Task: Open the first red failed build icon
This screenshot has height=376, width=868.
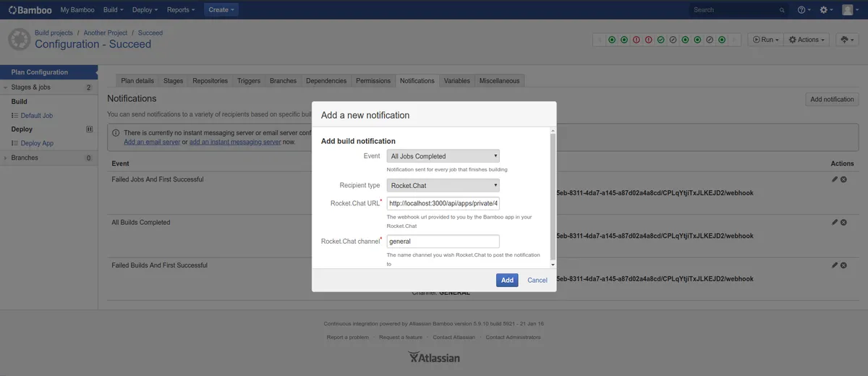Action: coord(637,40)
